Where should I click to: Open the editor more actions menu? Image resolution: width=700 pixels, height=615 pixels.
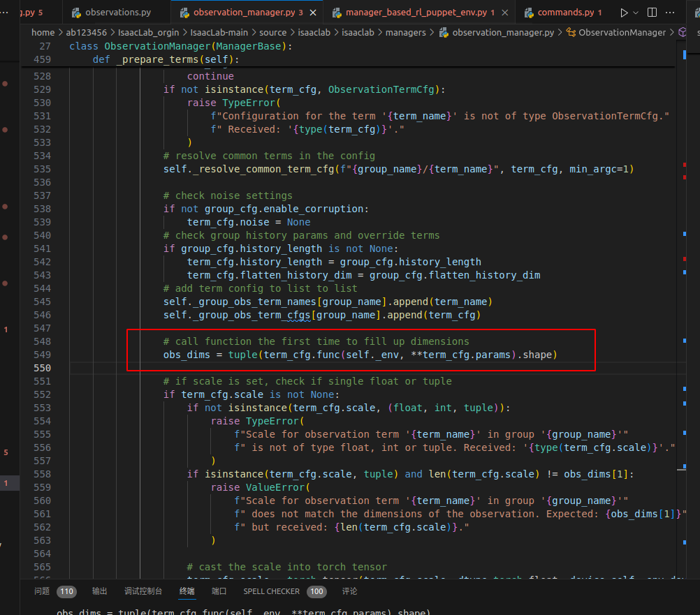pos(670,13)
